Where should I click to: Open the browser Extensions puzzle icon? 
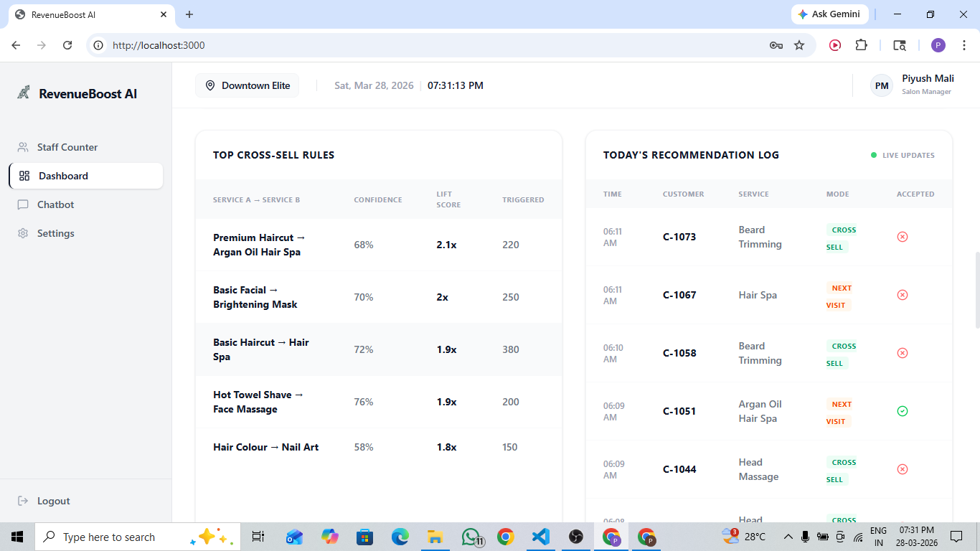coord(861,45)
